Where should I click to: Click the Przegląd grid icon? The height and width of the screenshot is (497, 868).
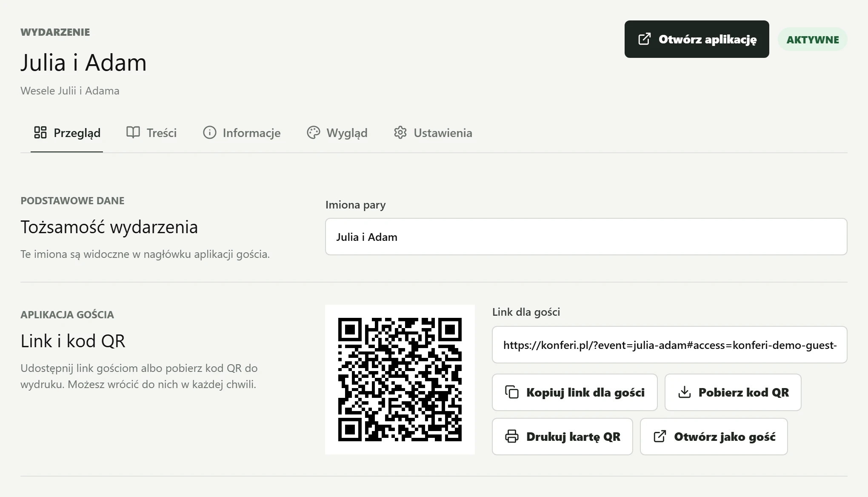pos(40,132)
